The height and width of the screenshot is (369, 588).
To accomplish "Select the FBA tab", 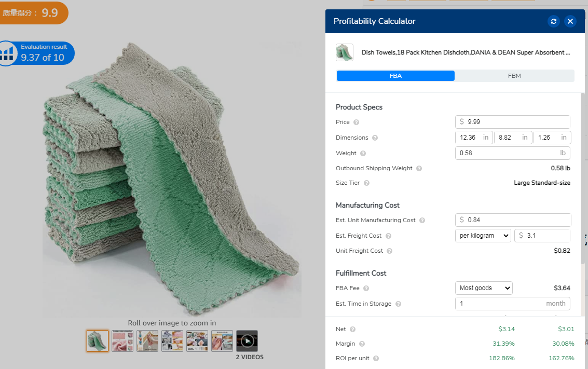I will [395, 76].
